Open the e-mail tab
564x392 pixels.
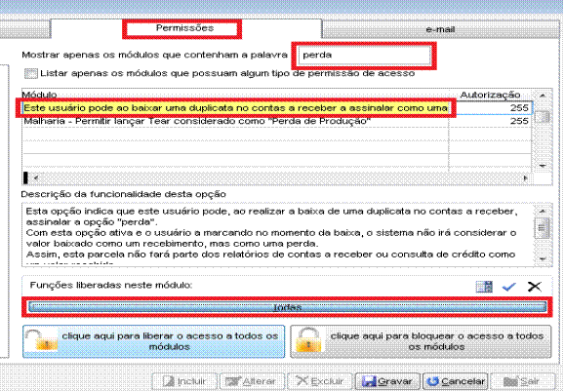tap(441, 29)
